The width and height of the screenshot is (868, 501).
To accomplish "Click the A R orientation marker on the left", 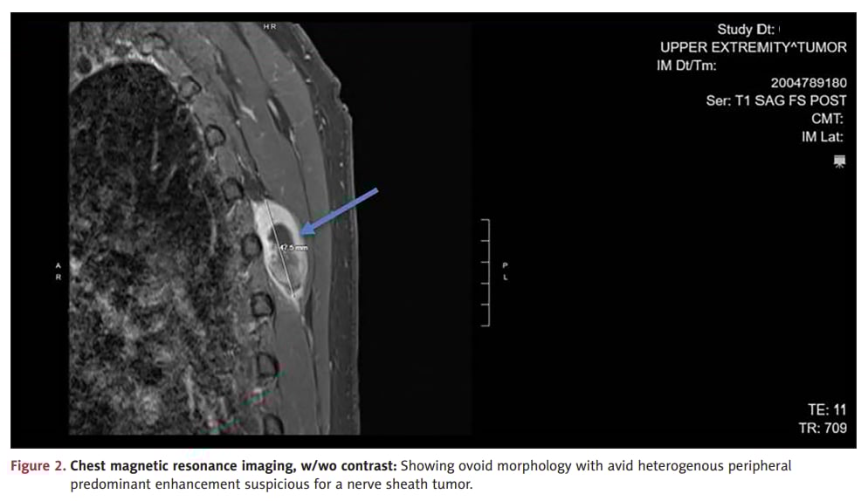I will (x=59, y=271).
